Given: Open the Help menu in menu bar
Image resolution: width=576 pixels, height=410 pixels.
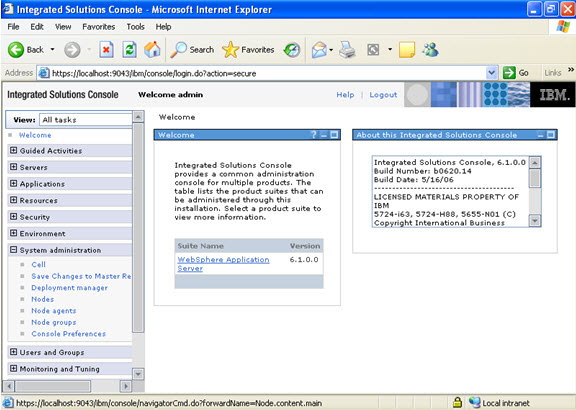Looking at the screenshot, I should [x=163, y=27].
